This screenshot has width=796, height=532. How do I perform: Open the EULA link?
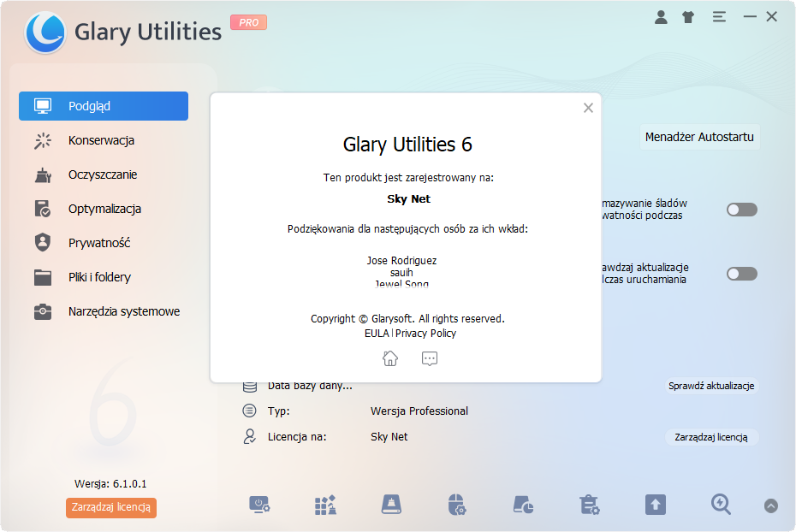[377, 334]
